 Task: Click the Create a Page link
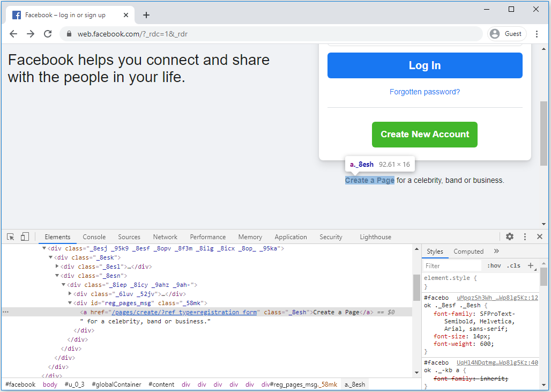370,180
